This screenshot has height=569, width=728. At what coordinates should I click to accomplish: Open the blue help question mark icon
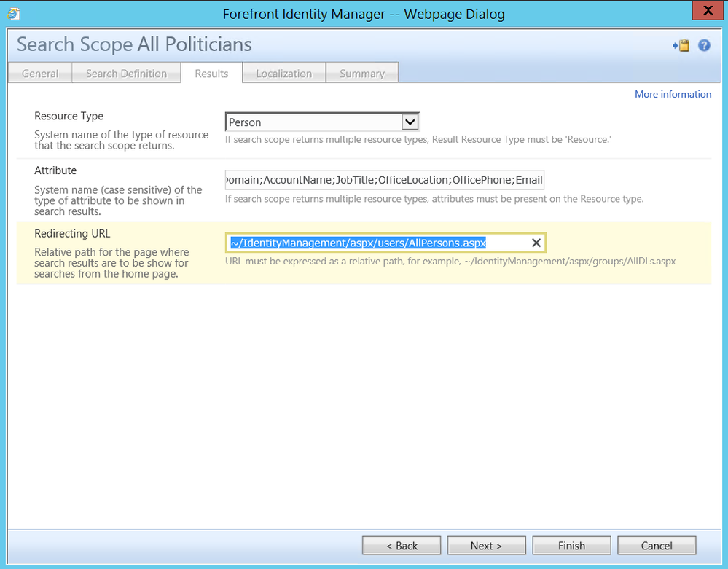(x=704, y=45)
